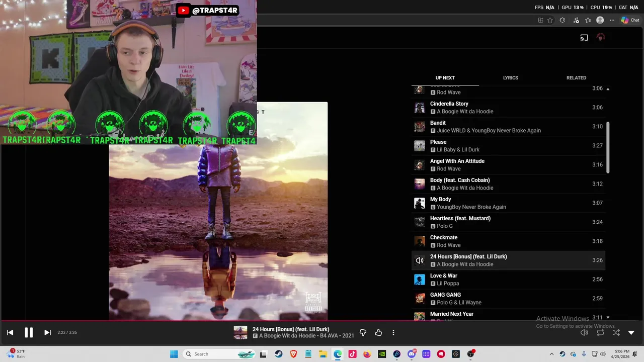This screenshot has height=362, width=644.
Task: Skip to the next track
Action: [47, 332]
